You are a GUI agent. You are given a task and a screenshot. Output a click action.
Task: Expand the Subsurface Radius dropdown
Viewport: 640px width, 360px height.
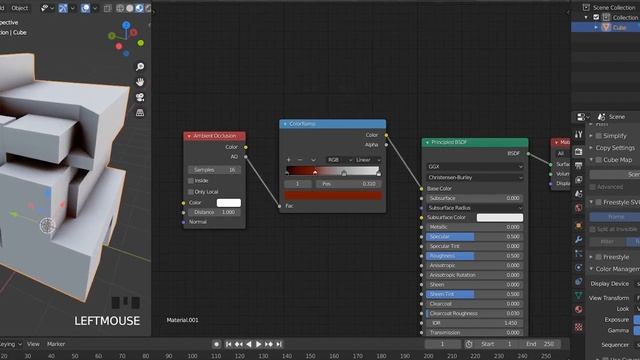pyautogui.click(x=475, y=208)
